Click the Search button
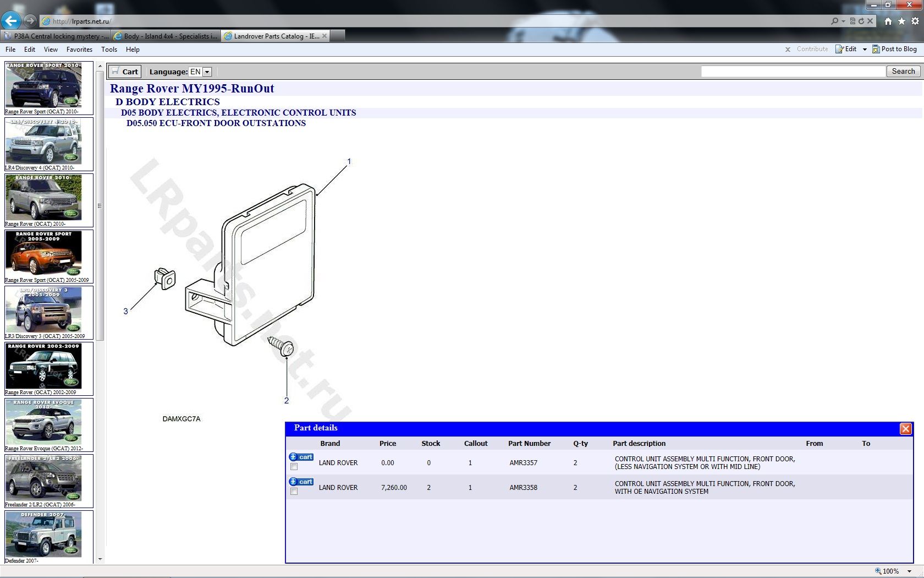Image resolution: width=924 pixels, height=578 pixels. pyautogui.click(x=903, y=72)
